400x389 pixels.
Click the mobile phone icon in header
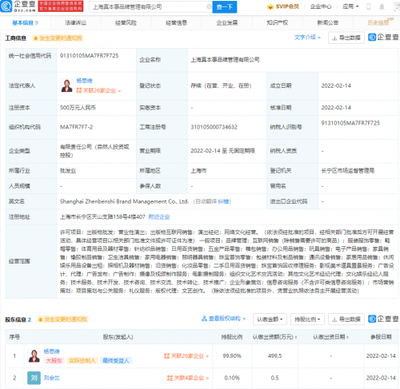tap(368, 7)
